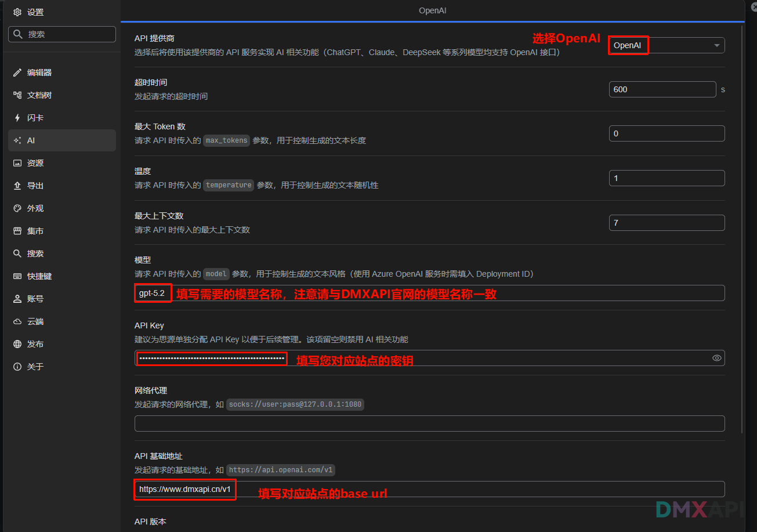Open the AI settings tab
The height and width of the screenshot is (532, 757).
[x=62, y=140]
